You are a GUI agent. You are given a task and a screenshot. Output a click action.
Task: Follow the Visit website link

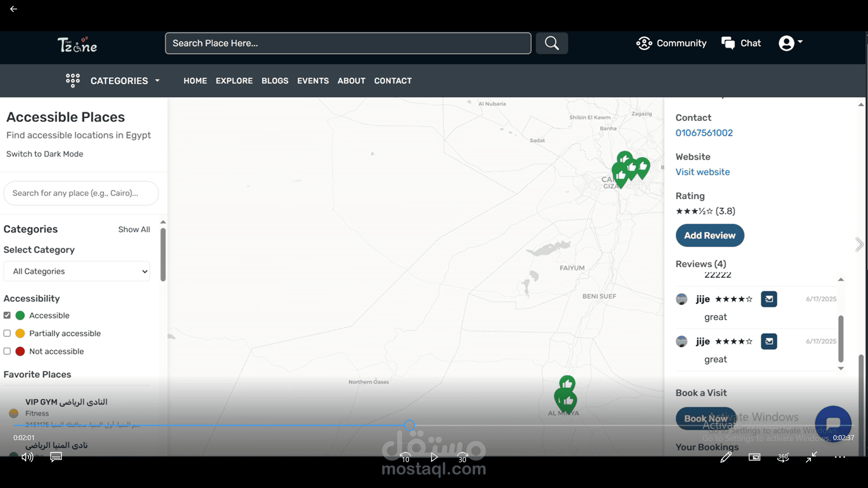point(703,172)
